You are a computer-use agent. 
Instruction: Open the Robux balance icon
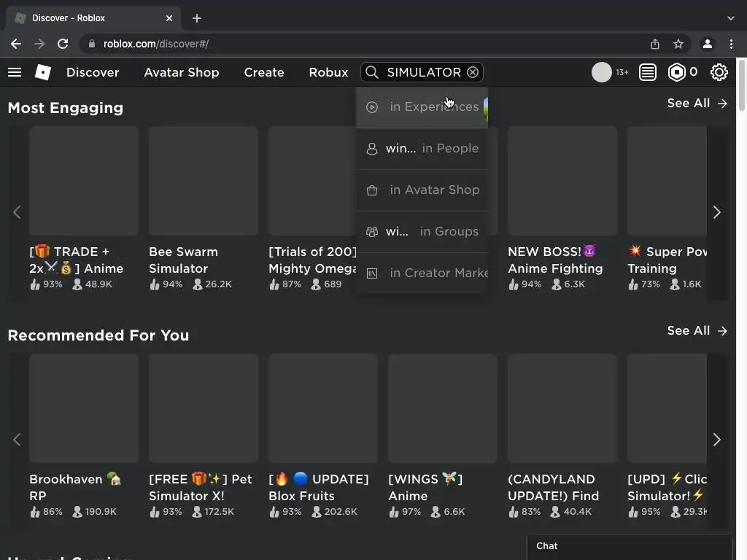[676, 72]
